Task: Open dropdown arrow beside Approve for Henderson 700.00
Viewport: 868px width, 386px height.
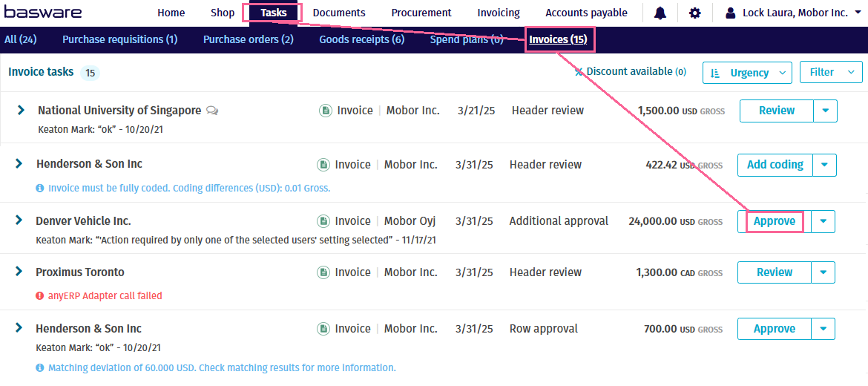Action: (823, 329)
